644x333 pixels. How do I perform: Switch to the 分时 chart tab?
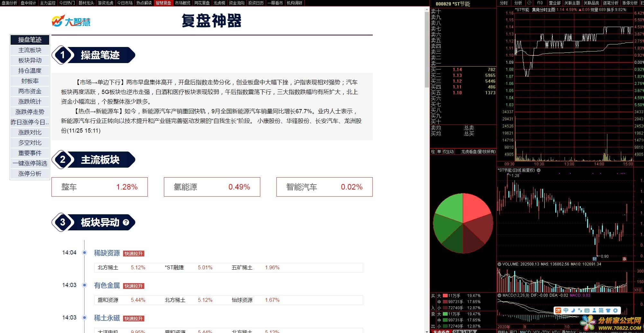(x=504, y=3)
